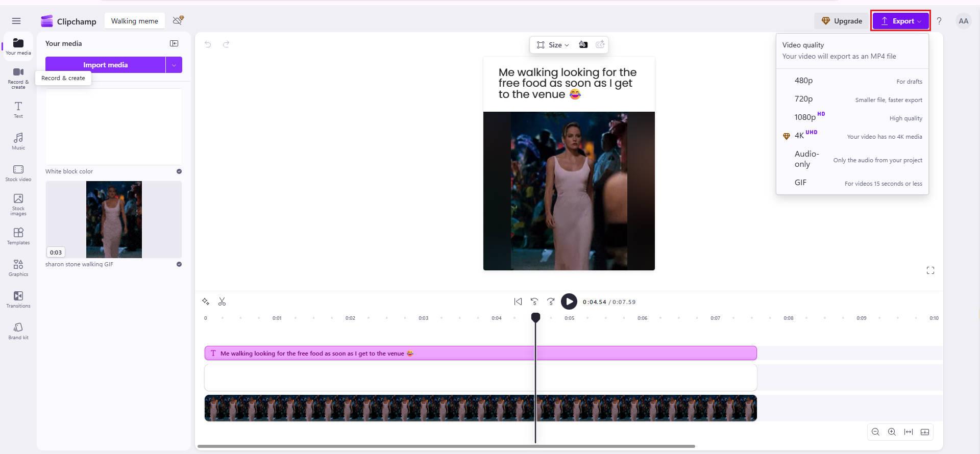Open the Stock images sidebar tab
The width and height of the screenshot is (980, 454).
[18, 205]
